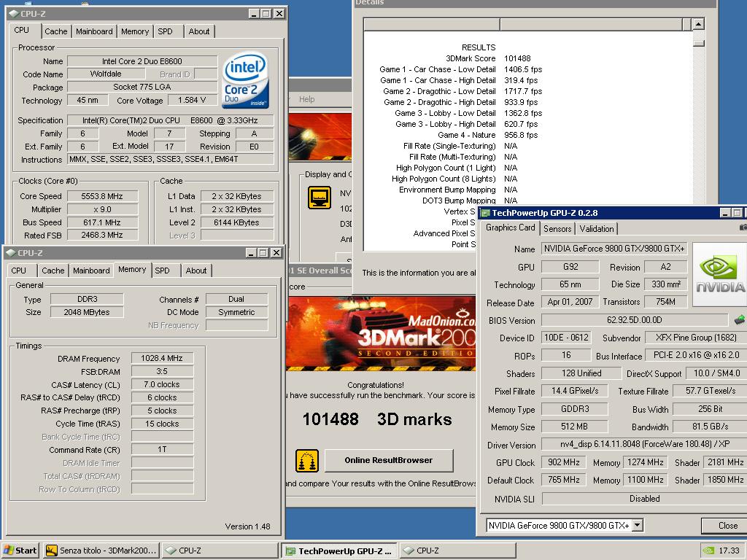Click the Driver Version field in GPU-Z
747x560 pixels.
coord(644,444)
